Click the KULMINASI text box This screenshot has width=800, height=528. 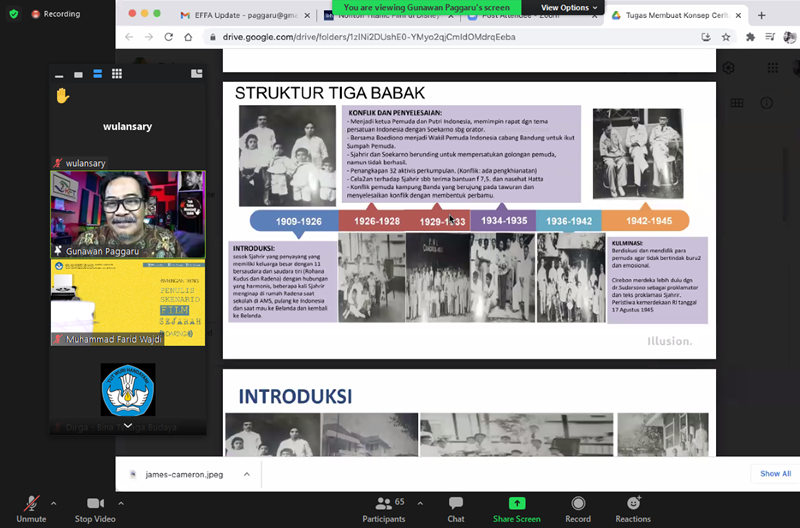657,280
